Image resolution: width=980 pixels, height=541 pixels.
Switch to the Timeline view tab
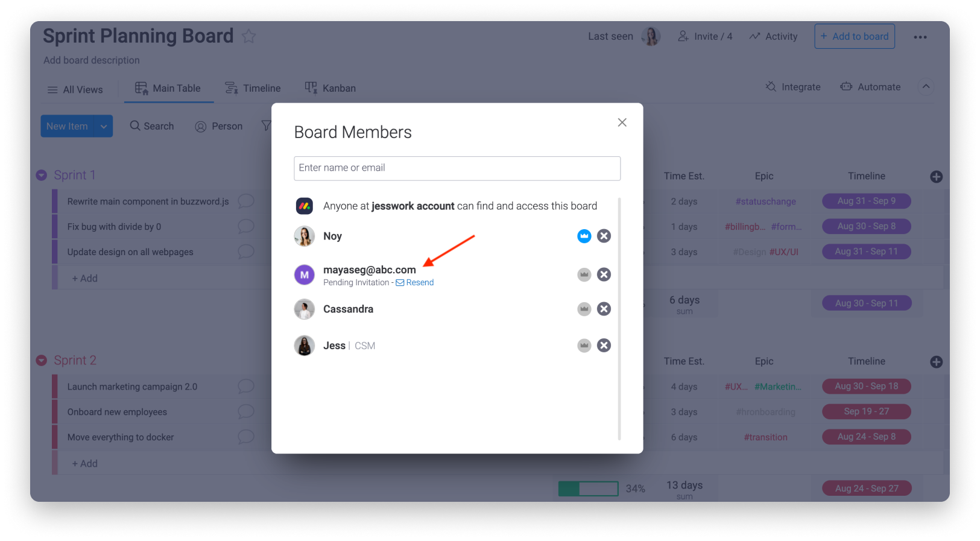point(253,88)
